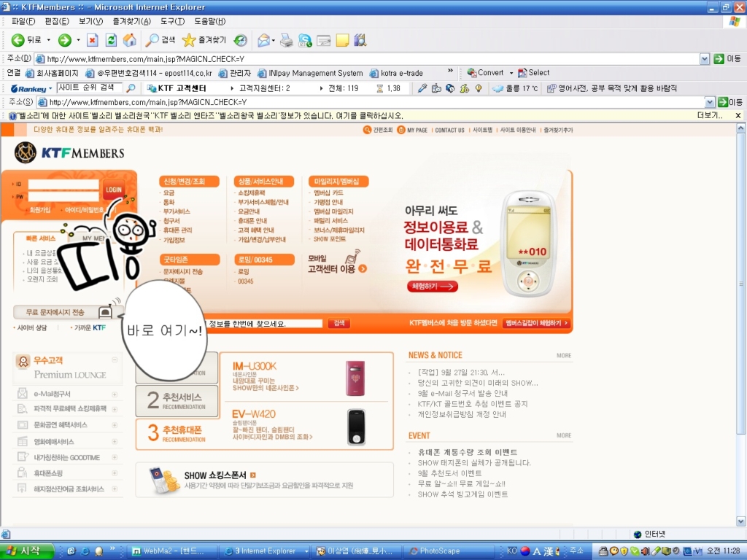Open the History clock icon
The width and height of the screenshot is (747, 560).
(x=241, y=41)
